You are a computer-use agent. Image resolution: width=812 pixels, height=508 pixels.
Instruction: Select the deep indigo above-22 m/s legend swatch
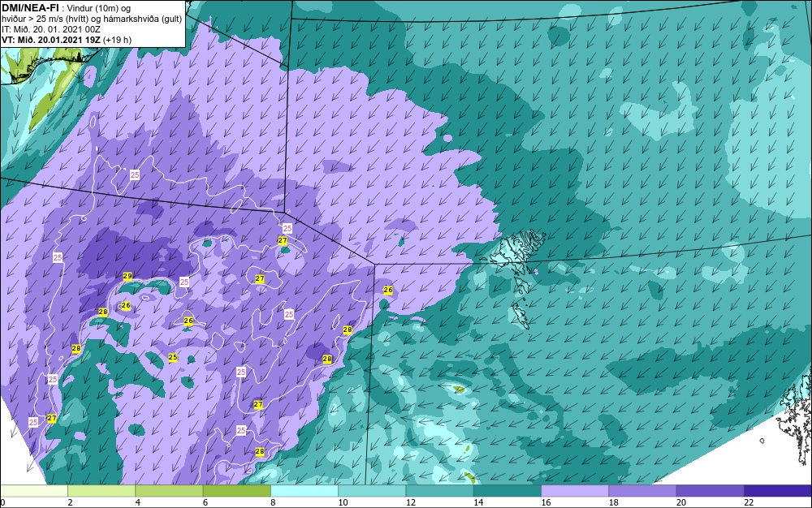pos(778,490)
